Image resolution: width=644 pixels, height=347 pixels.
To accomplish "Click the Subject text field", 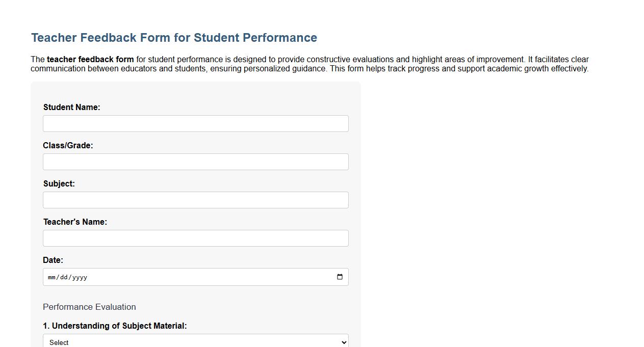I will tap(195, 200).
